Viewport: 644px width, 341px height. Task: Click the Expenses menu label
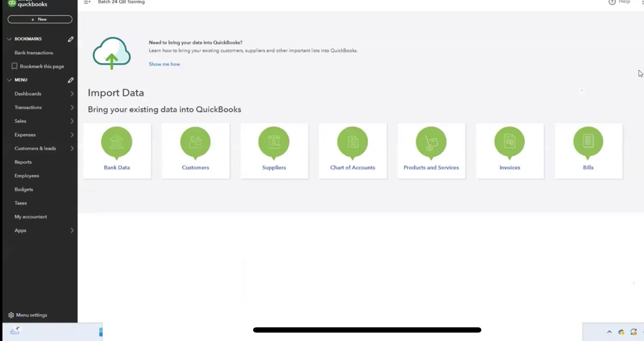tap(25, 135)
